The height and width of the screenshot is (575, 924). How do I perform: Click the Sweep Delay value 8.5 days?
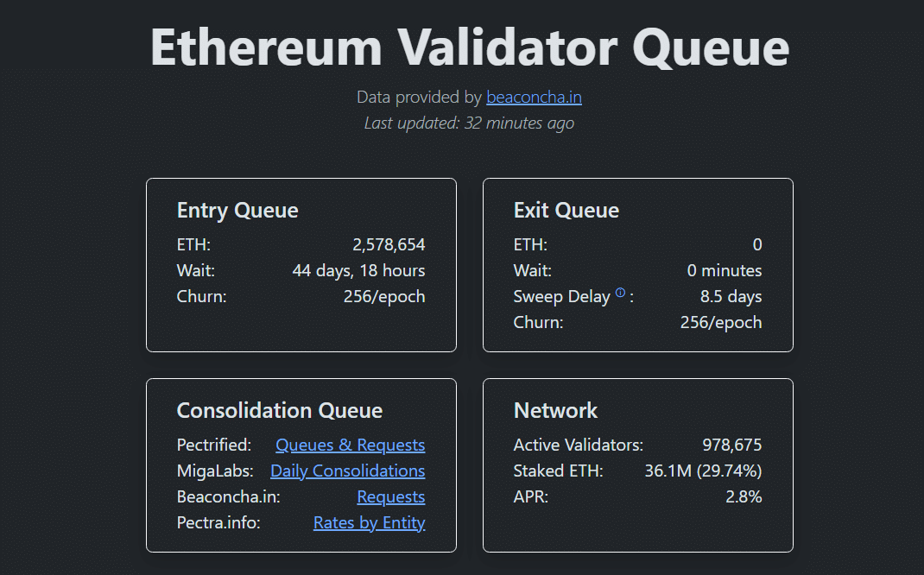tap(731, 297)
